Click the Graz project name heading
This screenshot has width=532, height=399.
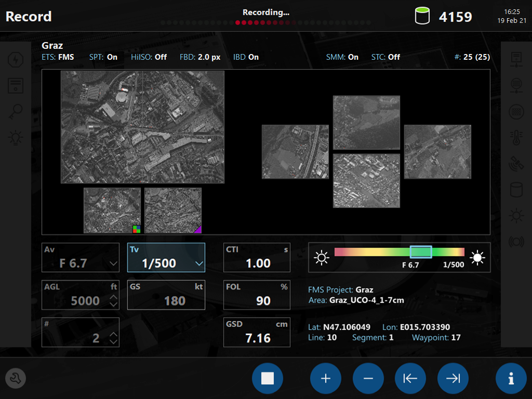click(52, 46)
